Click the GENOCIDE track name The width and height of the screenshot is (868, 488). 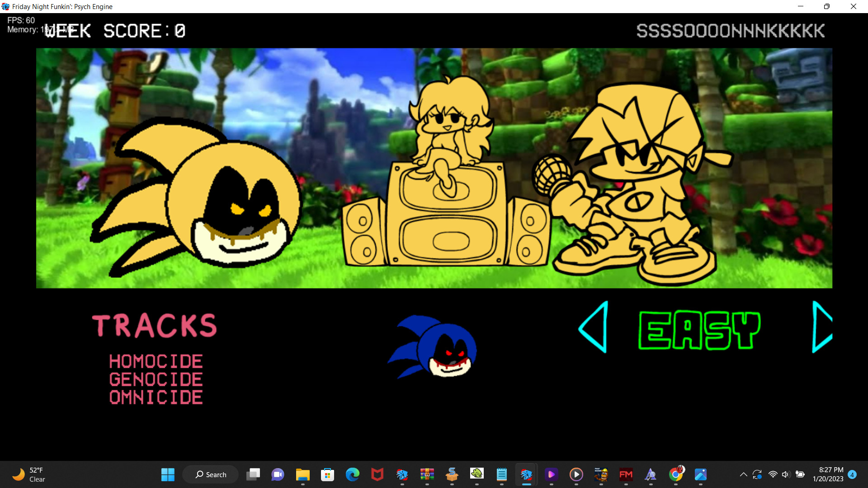(156, 380)
